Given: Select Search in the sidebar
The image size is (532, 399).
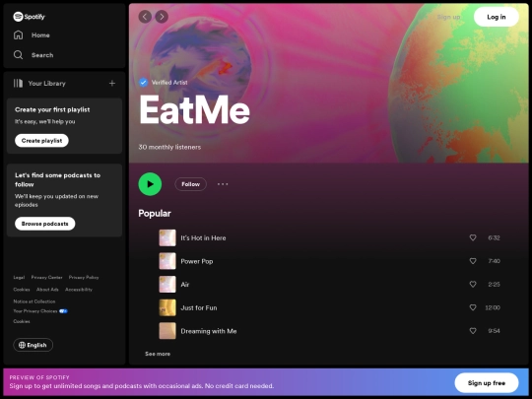Looking at the screenshot, I should [x=42, y=55].
